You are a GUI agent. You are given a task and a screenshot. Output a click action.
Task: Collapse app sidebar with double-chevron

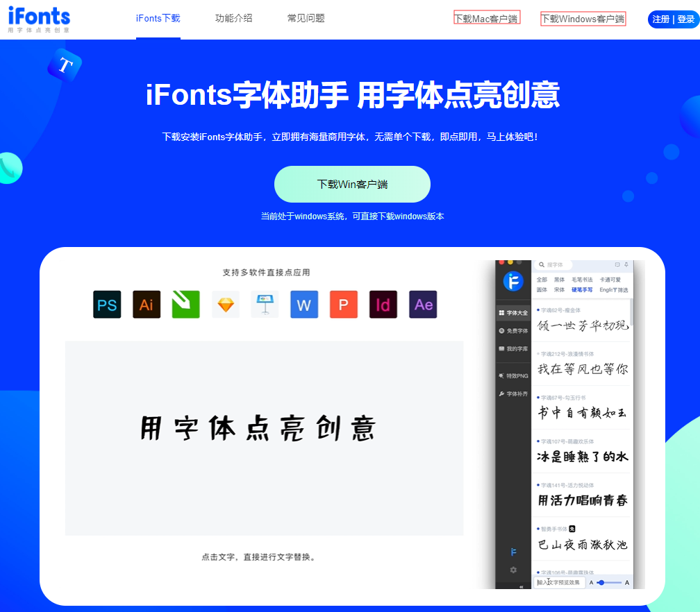click(x=521, y=586)
